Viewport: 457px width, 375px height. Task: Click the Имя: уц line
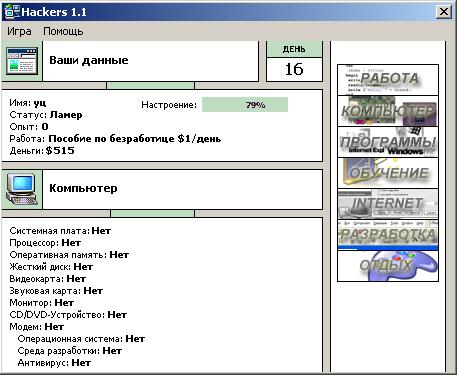coord(28,103)
